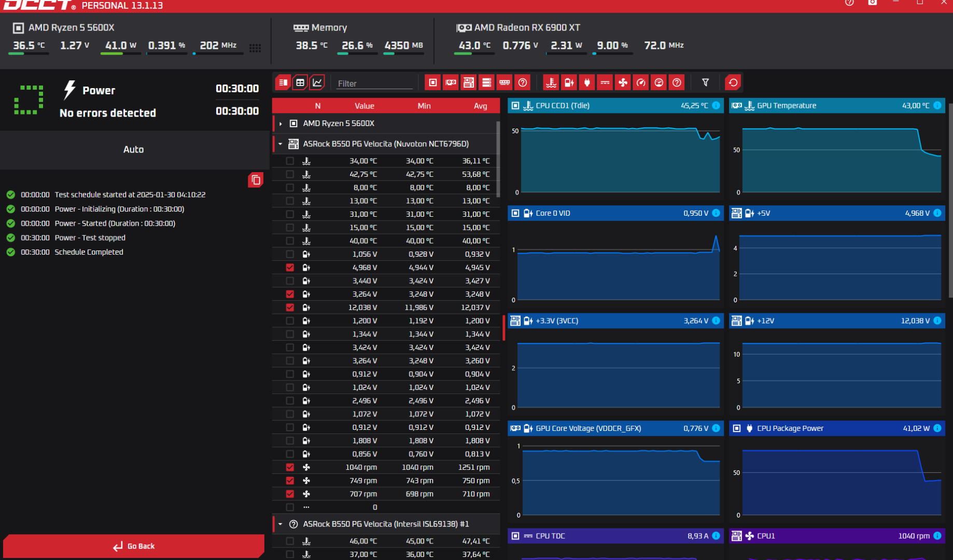
Task: Toggle the GPU sensor source filter icon
Action: (451, 82)
